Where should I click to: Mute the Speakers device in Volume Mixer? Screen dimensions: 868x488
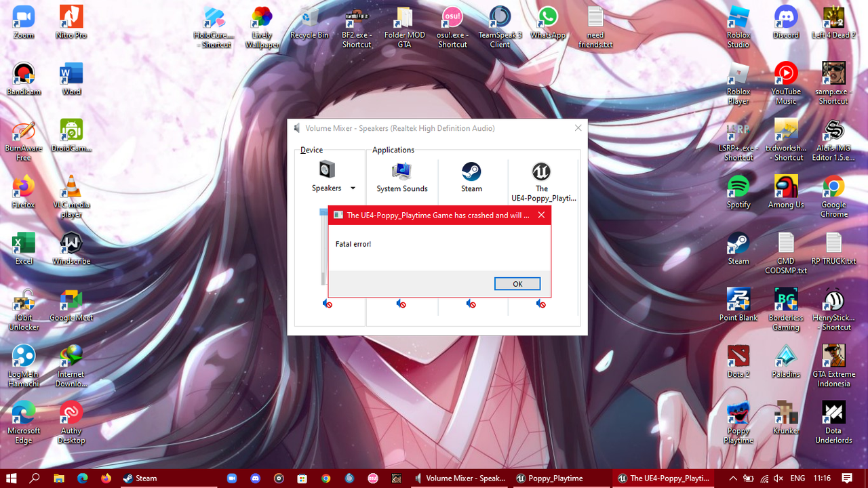coord(328,304)
